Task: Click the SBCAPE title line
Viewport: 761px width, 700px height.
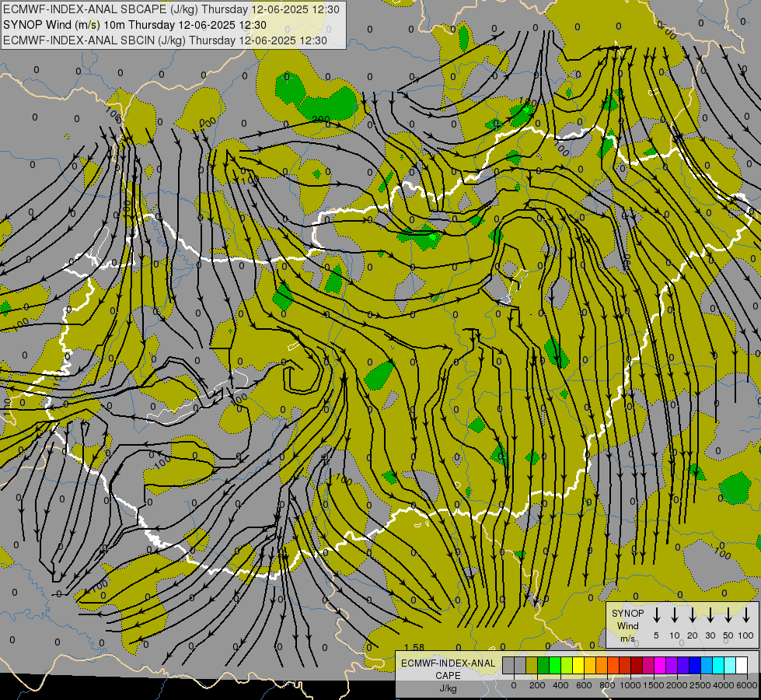Action: [171, 9]
